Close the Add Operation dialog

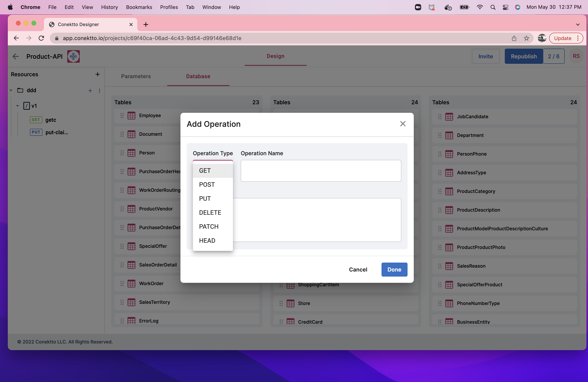(x=403, y=124)
